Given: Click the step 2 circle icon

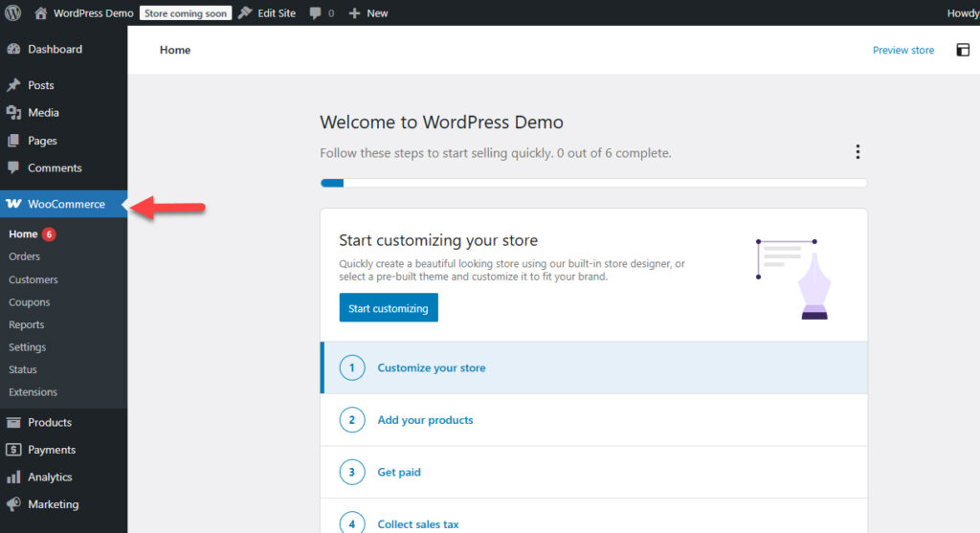Looking at the screenshot, I should tap(352, 420).
